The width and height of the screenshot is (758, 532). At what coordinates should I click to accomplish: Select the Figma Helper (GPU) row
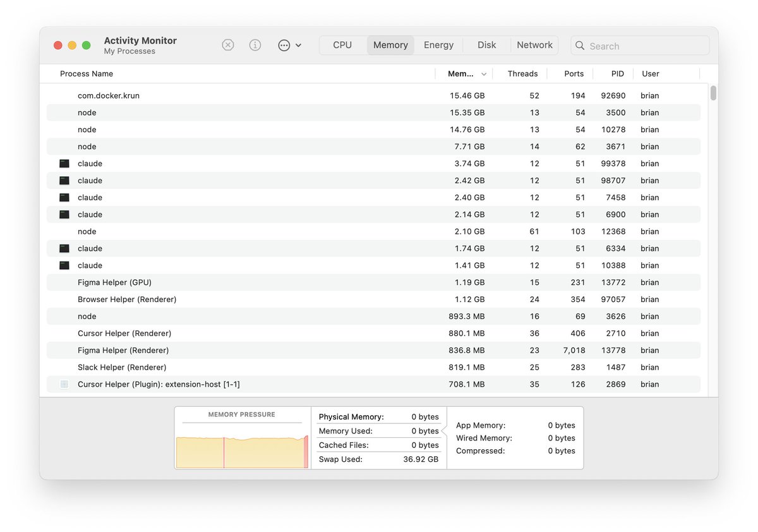click(373, 282)
